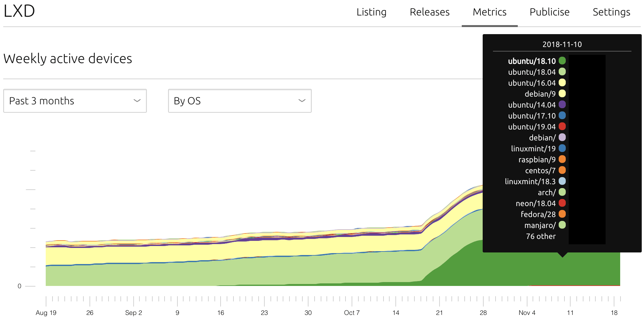Click the raspbian/9 orange swatch
Viewport: 644px width, 322px height.
(x=562, y=159)
